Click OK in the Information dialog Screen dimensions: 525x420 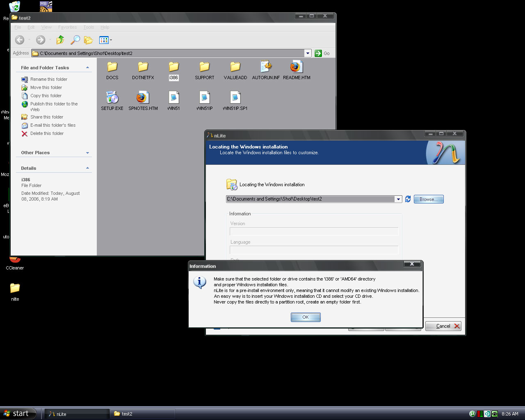306,317
